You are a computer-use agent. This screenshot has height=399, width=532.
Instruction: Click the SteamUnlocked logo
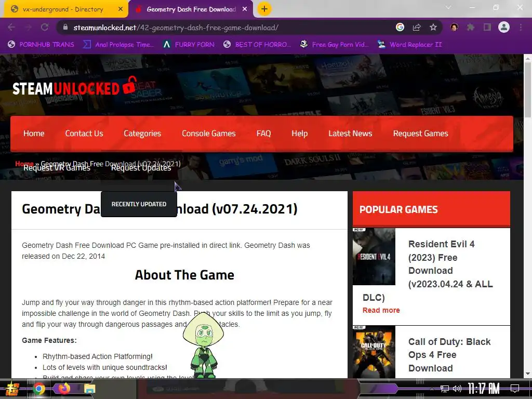tap(75, 86)
